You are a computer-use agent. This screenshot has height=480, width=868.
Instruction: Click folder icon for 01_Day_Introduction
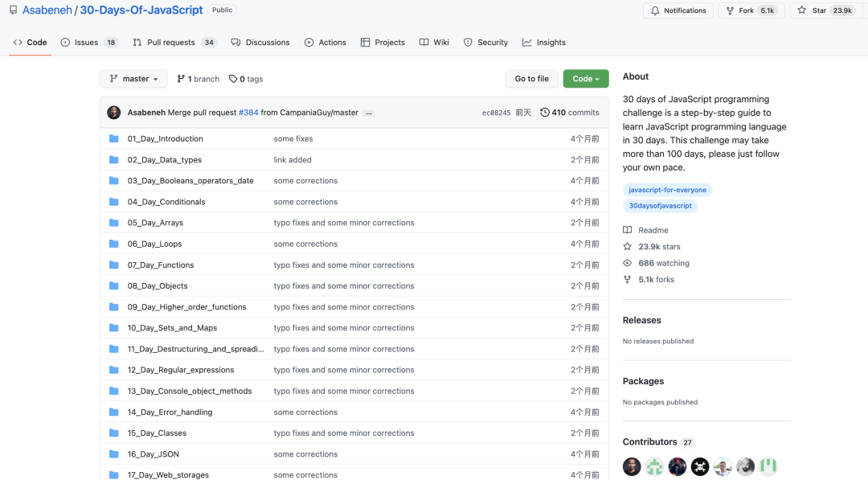[114, 138]
